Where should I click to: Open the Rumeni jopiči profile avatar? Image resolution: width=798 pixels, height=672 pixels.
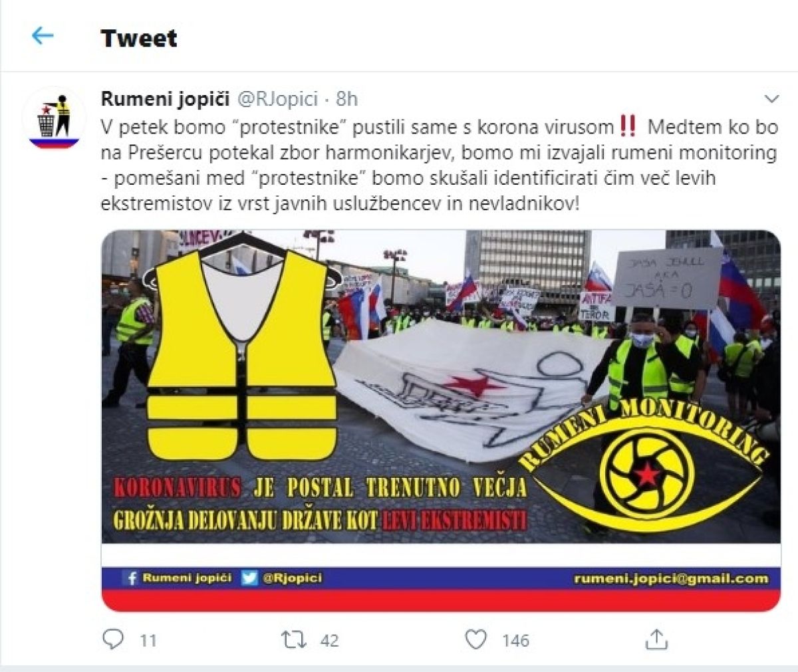point(54,118)
